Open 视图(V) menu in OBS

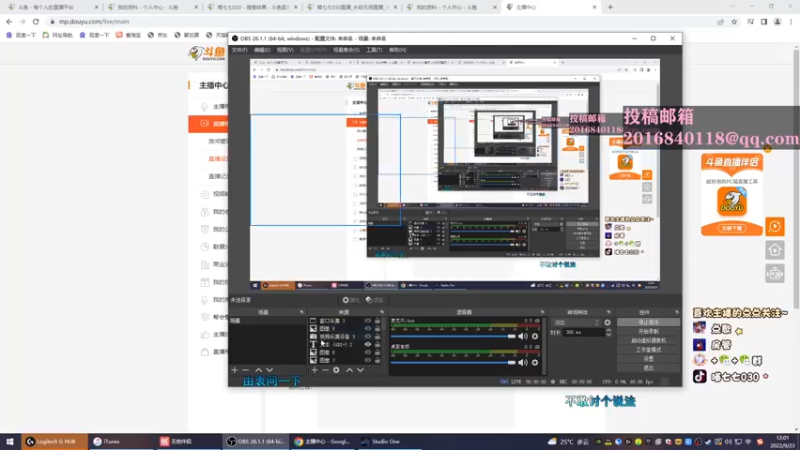[x=285, y=50]
